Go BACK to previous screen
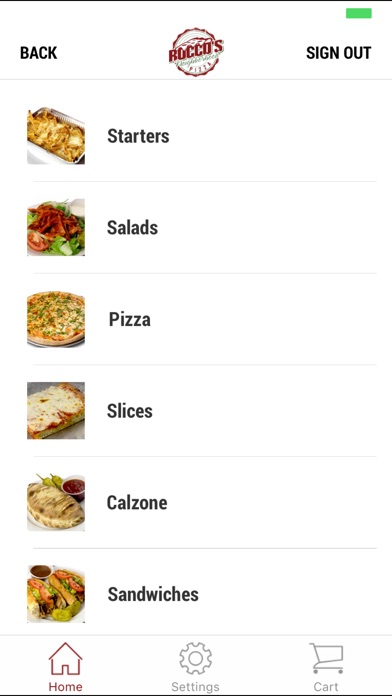Image resolution: width=392 pixels, height=696 pixels. tap(39, 53)
